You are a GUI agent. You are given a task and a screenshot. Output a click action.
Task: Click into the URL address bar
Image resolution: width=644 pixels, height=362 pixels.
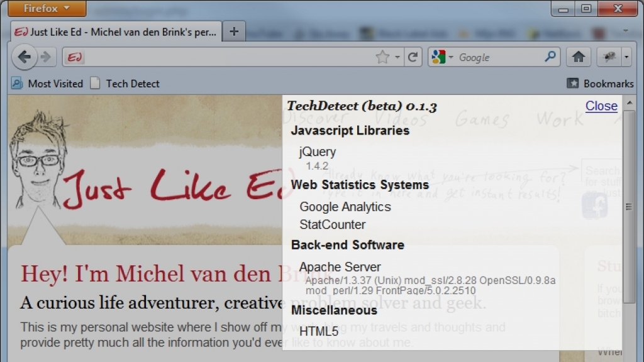point(229,57)
